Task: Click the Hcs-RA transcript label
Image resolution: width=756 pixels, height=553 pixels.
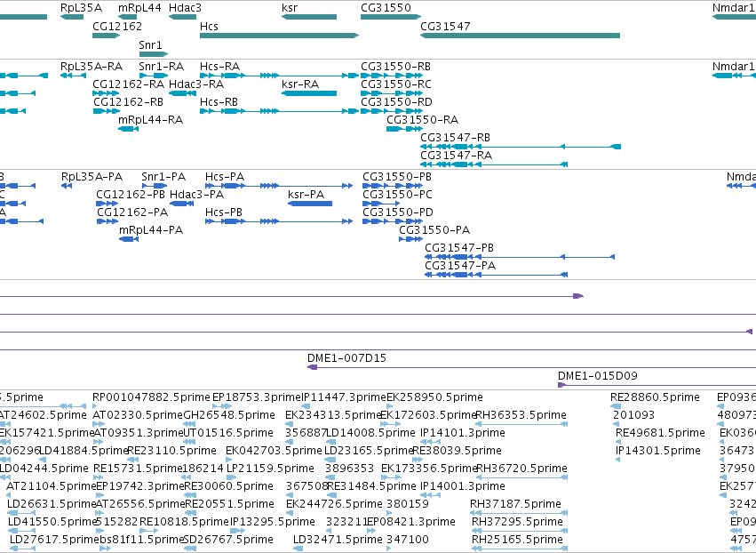Action: click(x=219, y=66)
